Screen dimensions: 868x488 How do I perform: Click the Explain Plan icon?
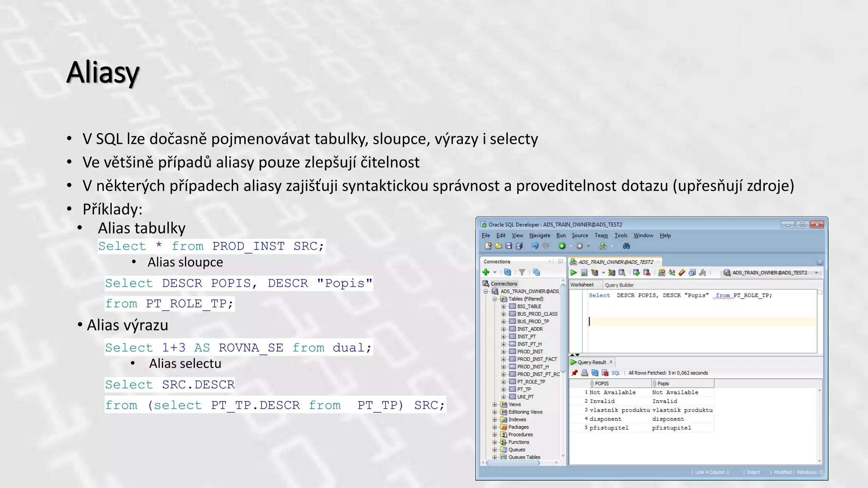pos(595,273)
